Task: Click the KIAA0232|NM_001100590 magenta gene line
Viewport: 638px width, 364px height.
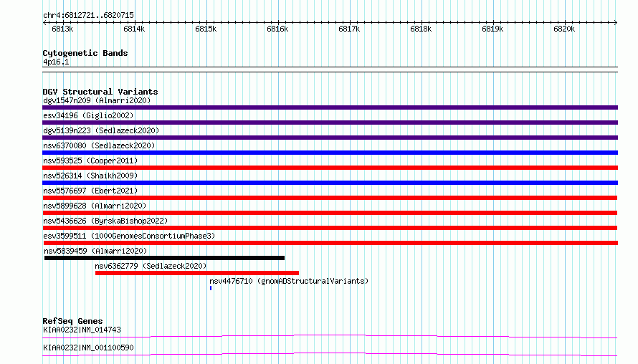Action: click(x=330, y=354)
